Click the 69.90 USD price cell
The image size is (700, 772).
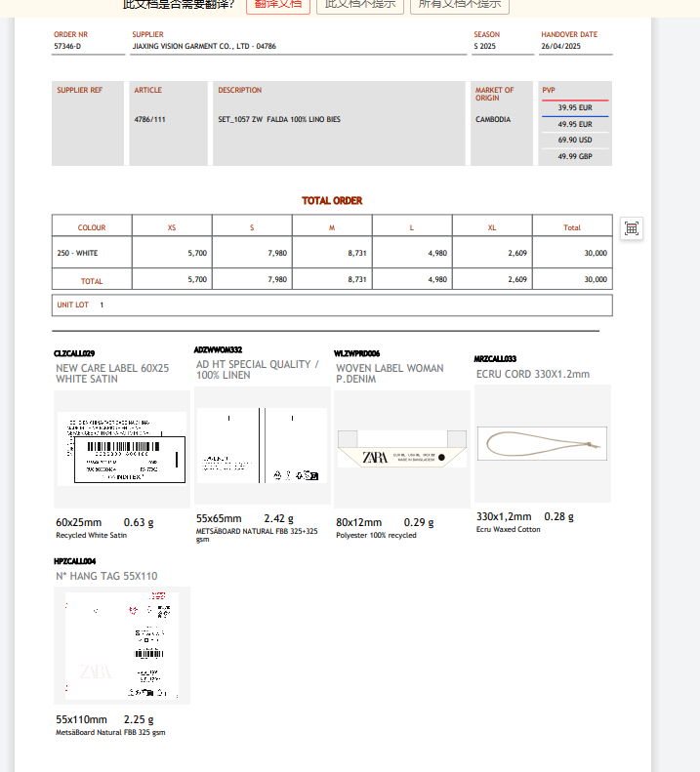tap(575, 141)
